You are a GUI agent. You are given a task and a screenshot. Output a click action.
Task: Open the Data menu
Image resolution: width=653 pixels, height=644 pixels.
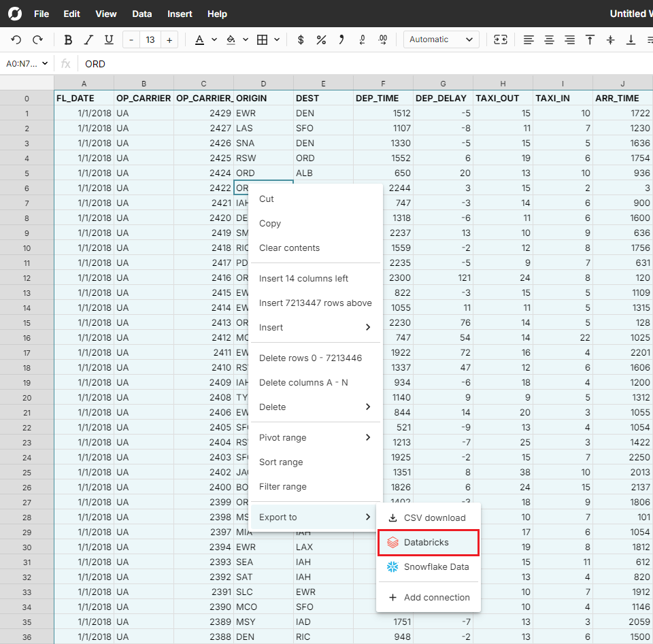click(x=141, y=14)
